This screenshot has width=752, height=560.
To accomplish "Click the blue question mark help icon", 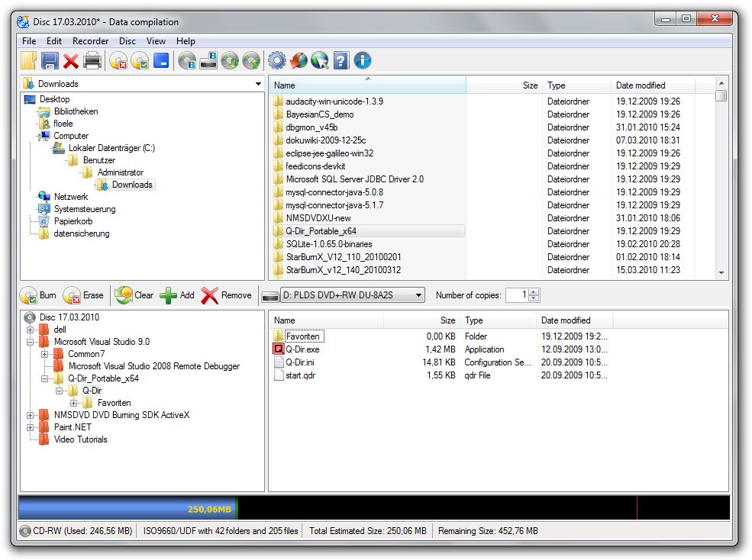I will coord(340,61).
